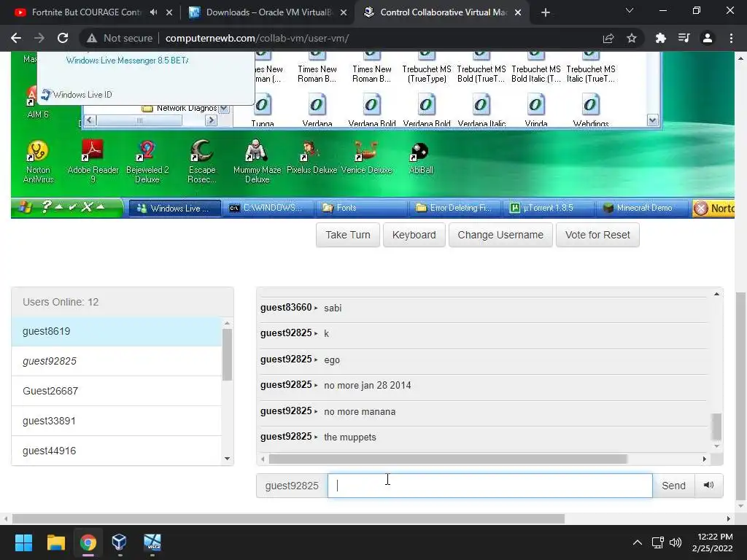The width and height of the screenshot is (747, 560).
Task: Open Windows 11 Start menu
Action: (x=24, y=542)
